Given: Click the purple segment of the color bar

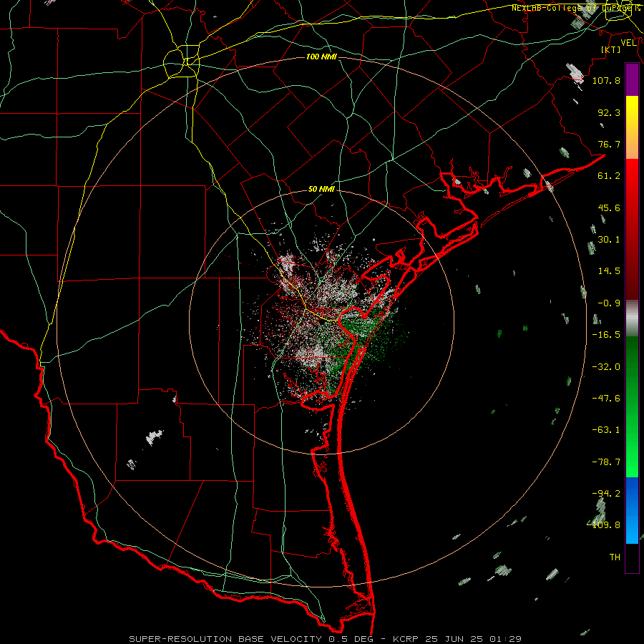Looking at the screenshot, I should [632, 79].
